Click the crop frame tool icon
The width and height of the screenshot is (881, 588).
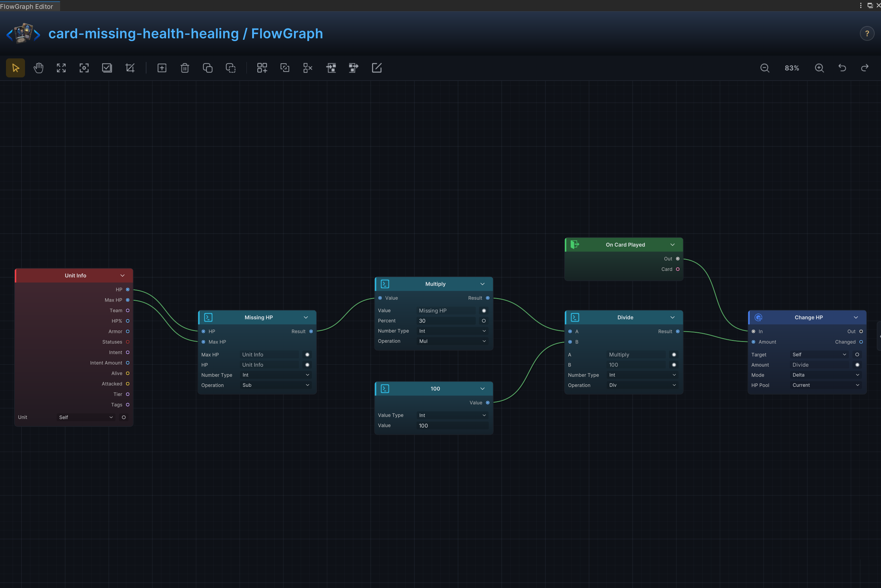pos(130,68)
